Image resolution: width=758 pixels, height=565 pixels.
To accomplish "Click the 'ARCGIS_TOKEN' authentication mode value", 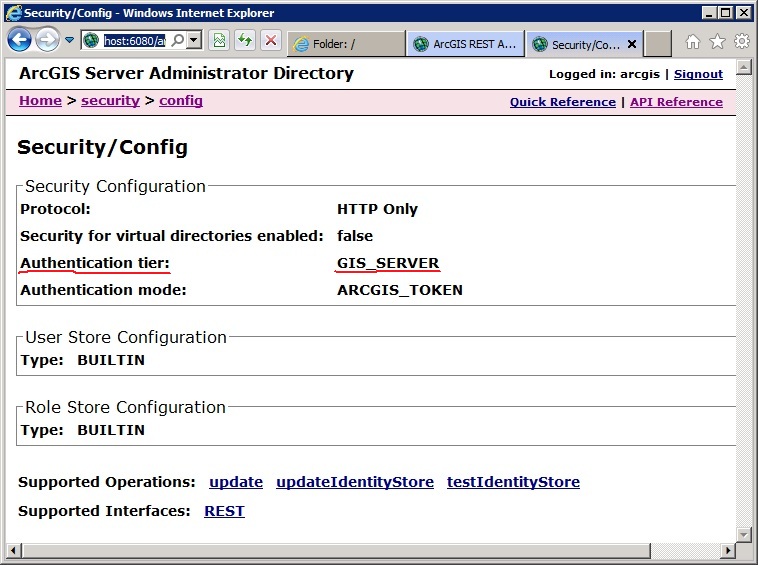I will click(400, 290).
